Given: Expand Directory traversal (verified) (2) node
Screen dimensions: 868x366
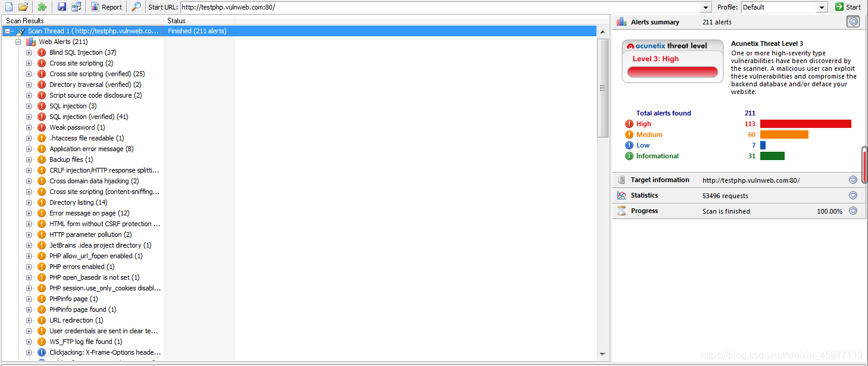Looking at the screenshot, I should tap(29, 85).
